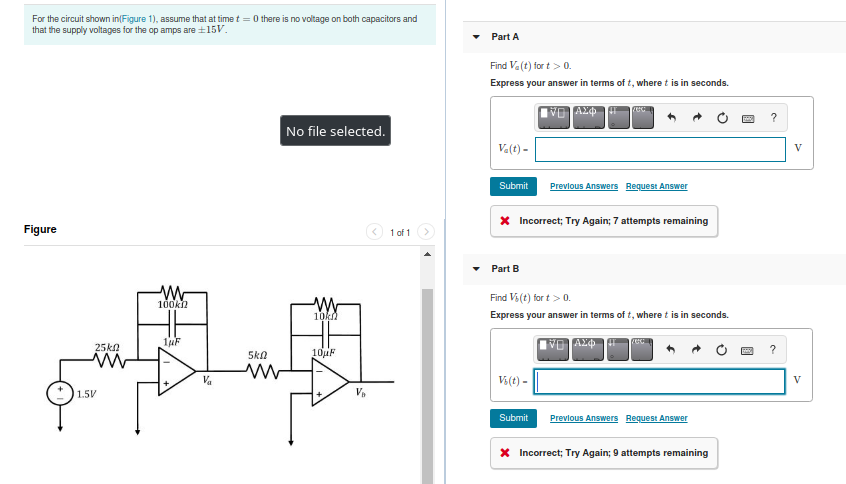Viewport: 846px width, 484px height.
Task: Click the figure scrollbar up arrow
Action: click(x=427, y=254)
